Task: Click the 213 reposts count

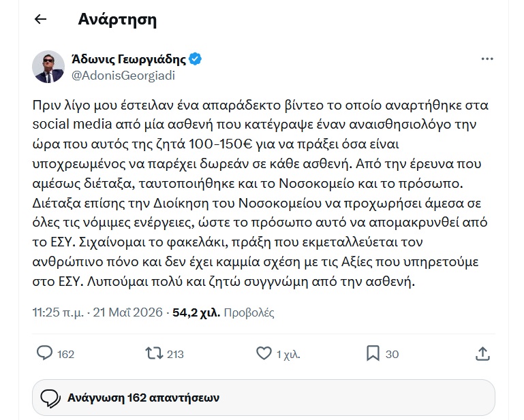Action: (175, 354)
